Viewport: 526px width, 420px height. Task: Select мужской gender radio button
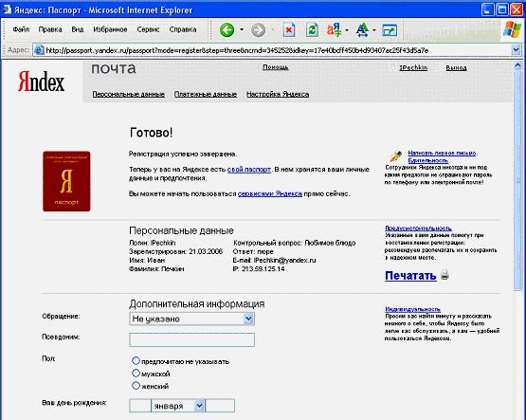(136, 373)
